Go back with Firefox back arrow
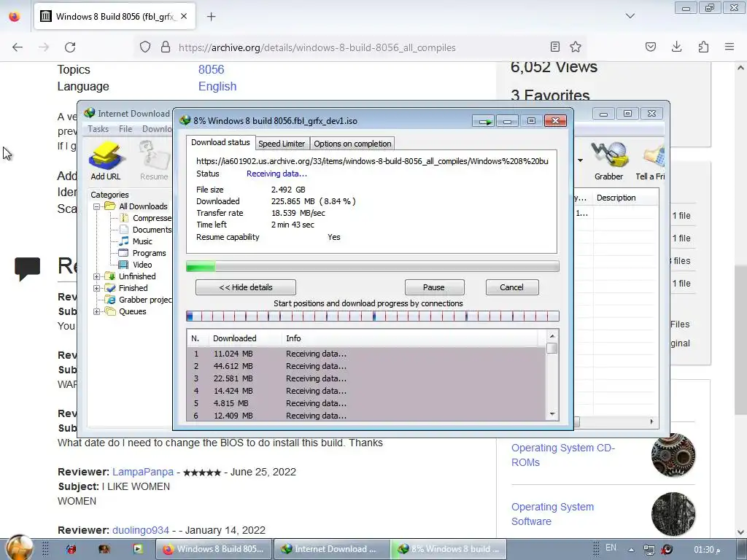747x560 pixels. (x=18, y=47)
